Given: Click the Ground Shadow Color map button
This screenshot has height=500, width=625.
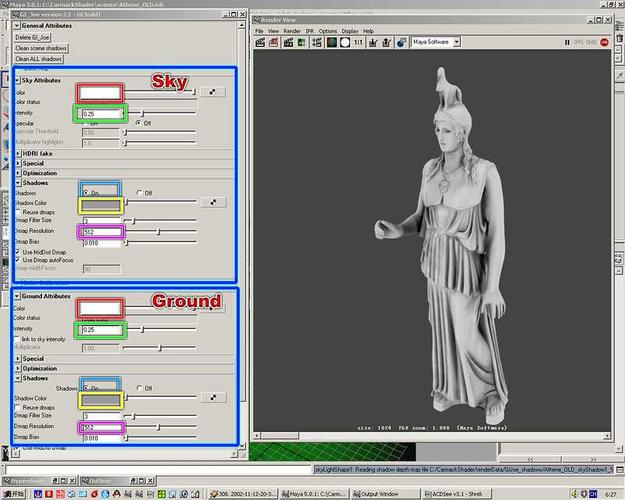Looking at the screenshot, I should tap(215, 398).
